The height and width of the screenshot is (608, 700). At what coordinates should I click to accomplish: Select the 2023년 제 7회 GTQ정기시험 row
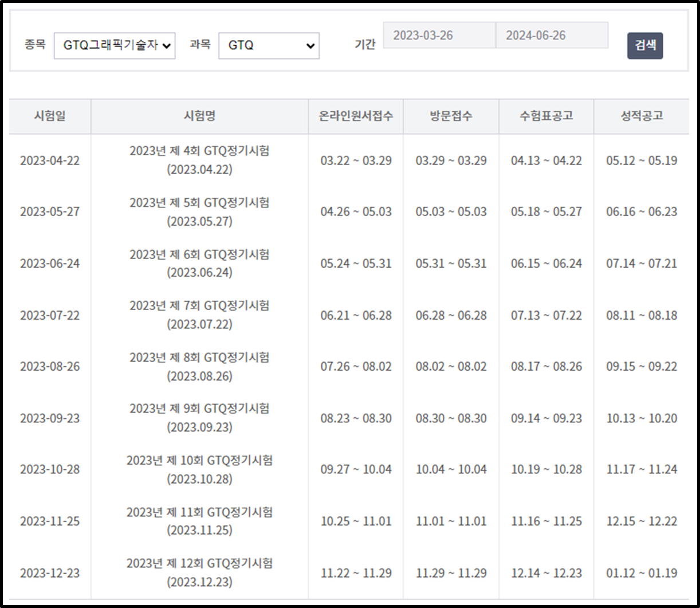coord(199,315)
